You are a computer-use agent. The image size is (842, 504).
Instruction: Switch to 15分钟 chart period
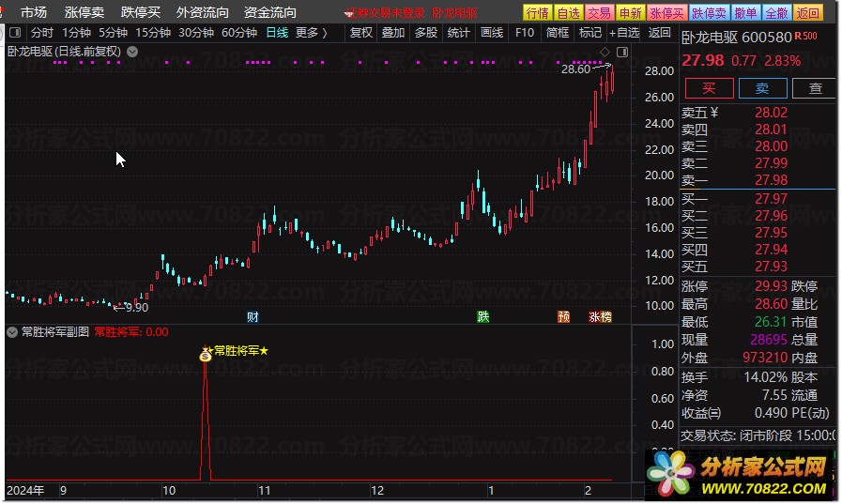click(153, 33)
